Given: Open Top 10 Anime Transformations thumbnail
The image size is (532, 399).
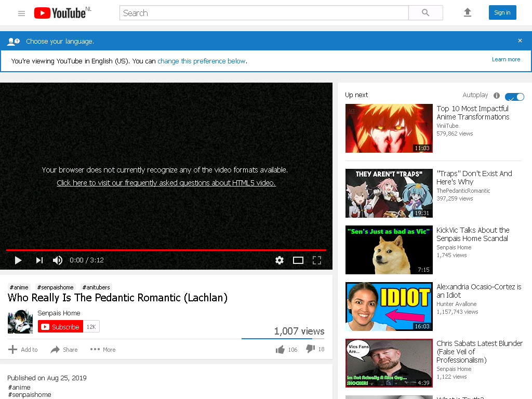Looking at the screenshot, I should click(389, 128).
